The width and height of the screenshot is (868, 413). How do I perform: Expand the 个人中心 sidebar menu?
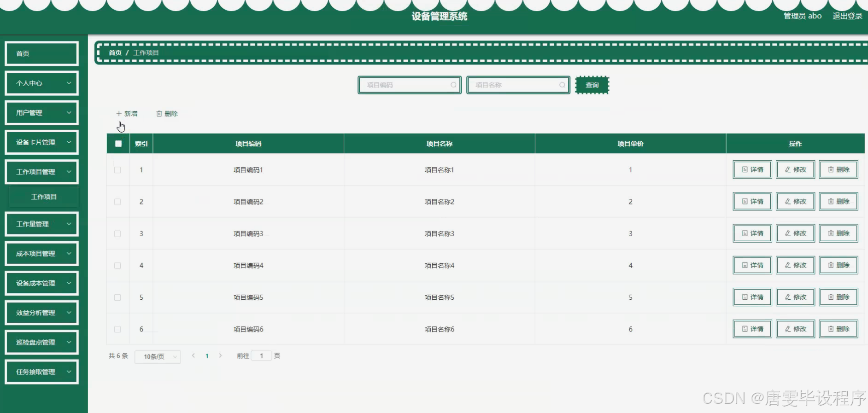pos(41,83)
